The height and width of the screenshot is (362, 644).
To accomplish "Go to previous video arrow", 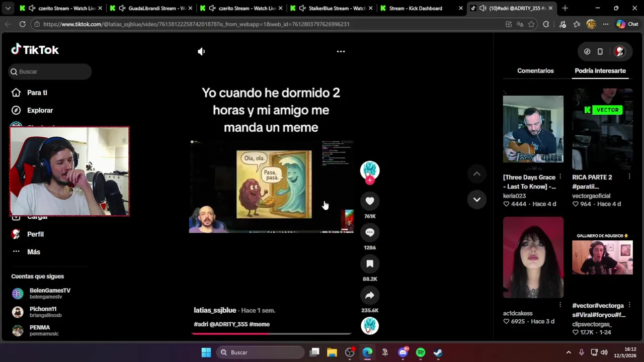I will pos(476,174).
